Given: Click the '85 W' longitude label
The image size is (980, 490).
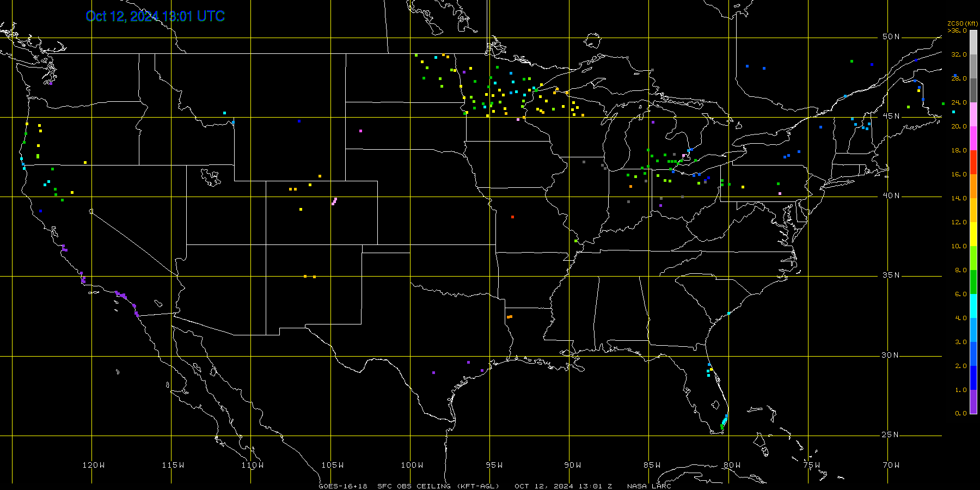Looking at the screenshot, I should pos(652,465).
